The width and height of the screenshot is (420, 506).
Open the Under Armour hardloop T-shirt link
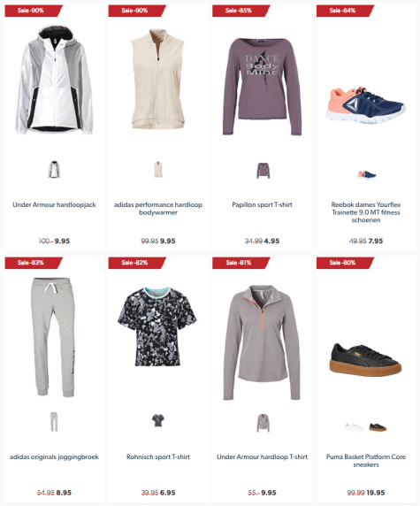point(262,456)
